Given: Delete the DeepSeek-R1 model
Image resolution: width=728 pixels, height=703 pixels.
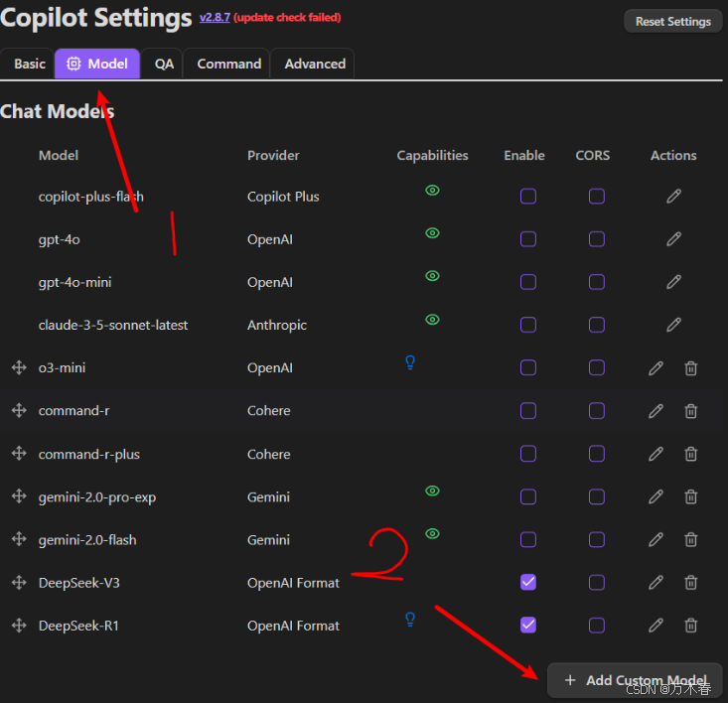Looking at the screenshot, I should click(691, 626).
